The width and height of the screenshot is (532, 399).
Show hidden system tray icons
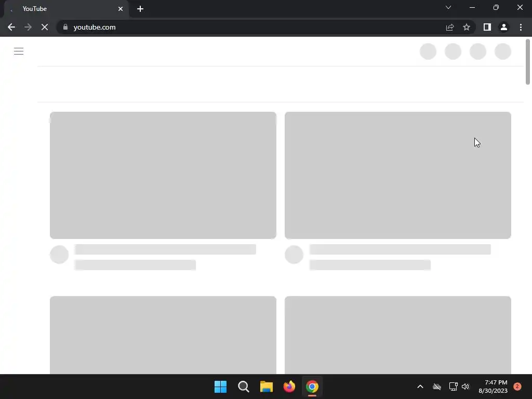pyautogui.click(x=420, y=387)
